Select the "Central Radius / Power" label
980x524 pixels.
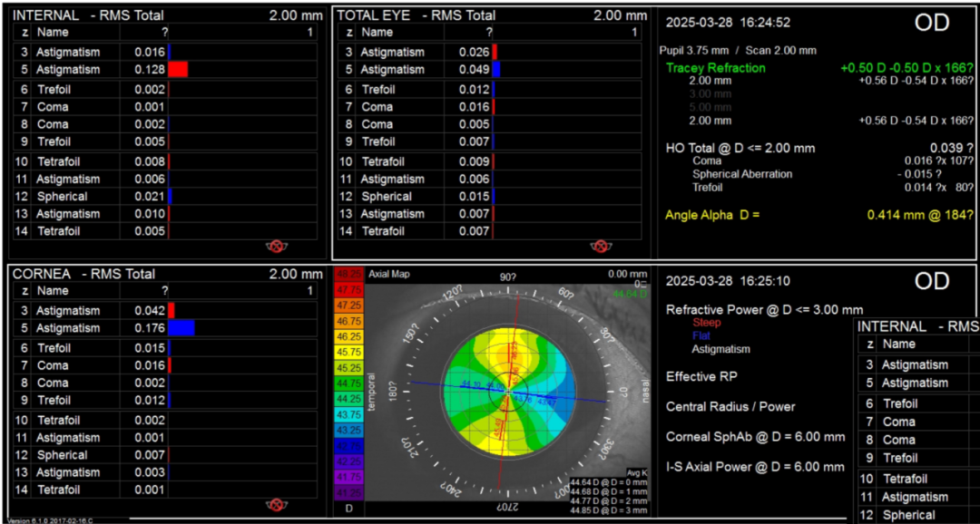coord(730,406)
